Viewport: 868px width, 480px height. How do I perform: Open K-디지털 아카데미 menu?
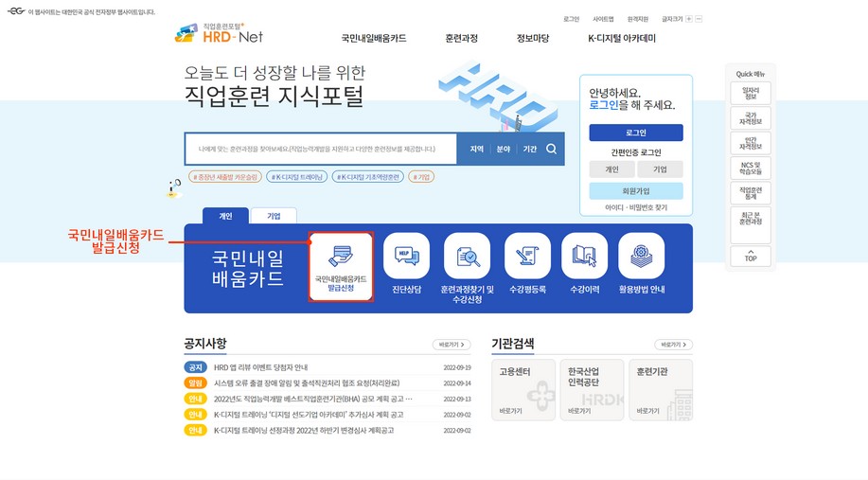622,38
